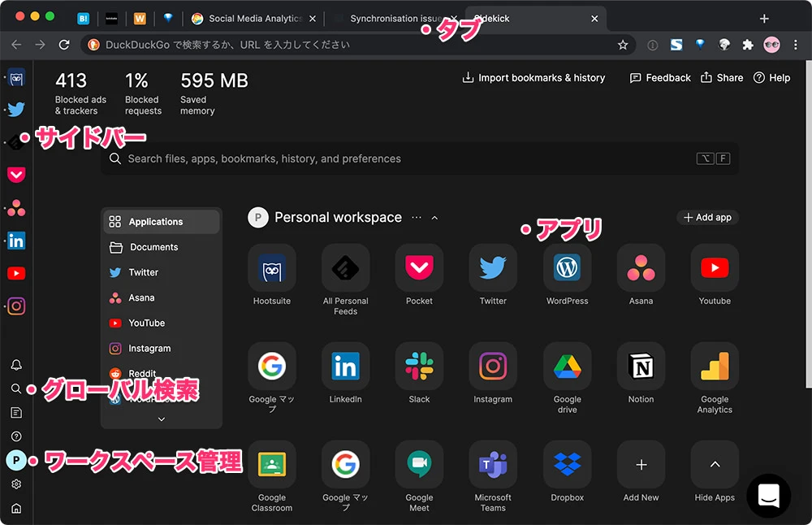This screenshot has height=525, width=812.
Task: Expand the category list down arrow
Action: pyautogui.click(x=161, y=419)
